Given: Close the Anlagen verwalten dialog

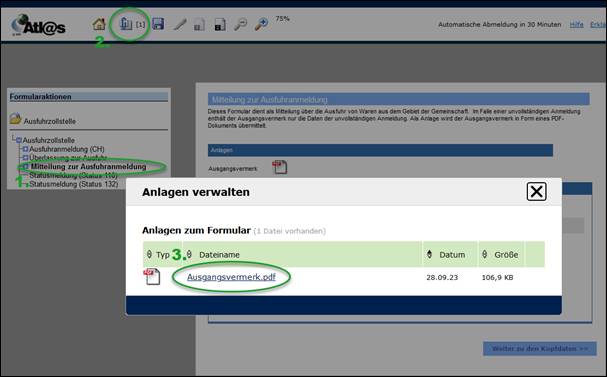Looking at the screenshot, I should 537,191.
